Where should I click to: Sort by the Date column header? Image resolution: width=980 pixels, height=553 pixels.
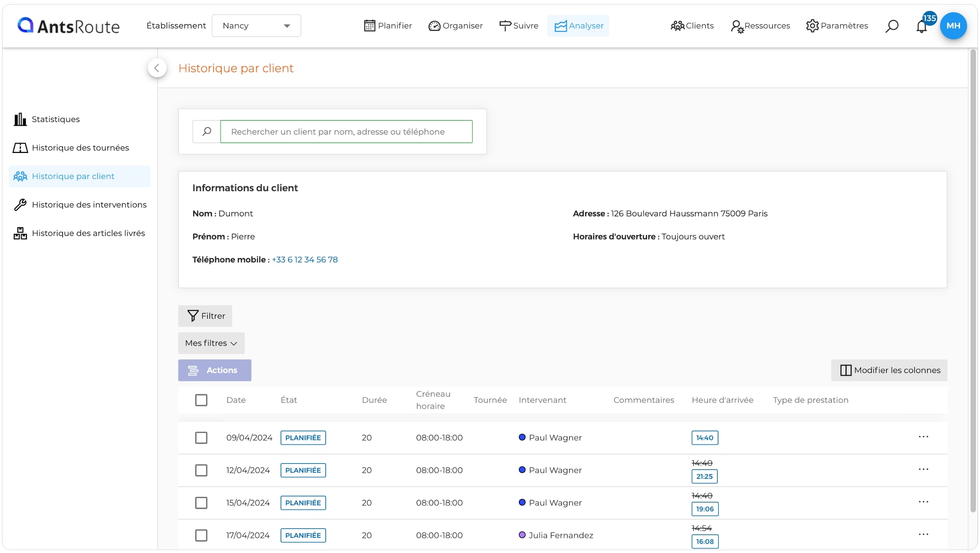click(236, 400)
